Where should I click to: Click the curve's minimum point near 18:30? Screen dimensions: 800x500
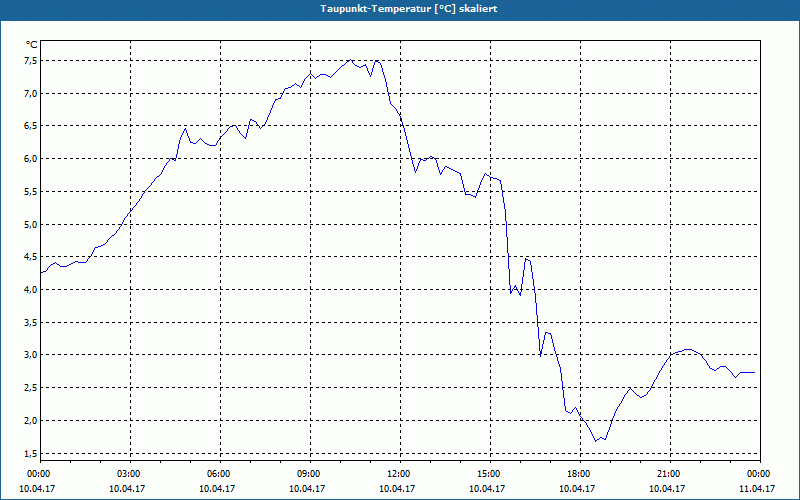pyautogui.click(x=595, y=441)
